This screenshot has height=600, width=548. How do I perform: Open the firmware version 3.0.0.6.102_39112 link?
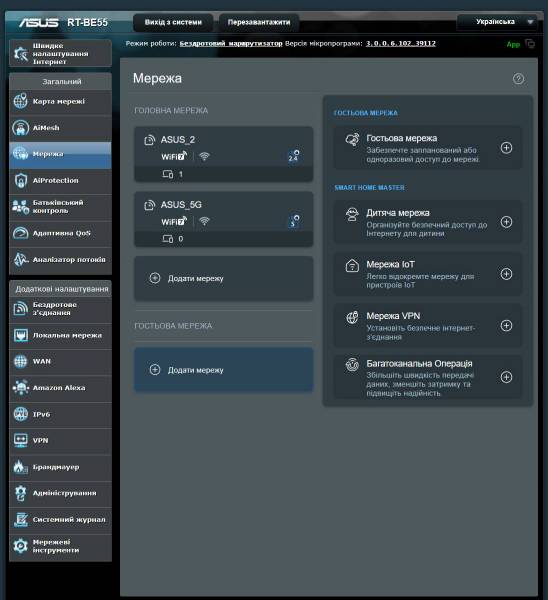tap(401, 44)
